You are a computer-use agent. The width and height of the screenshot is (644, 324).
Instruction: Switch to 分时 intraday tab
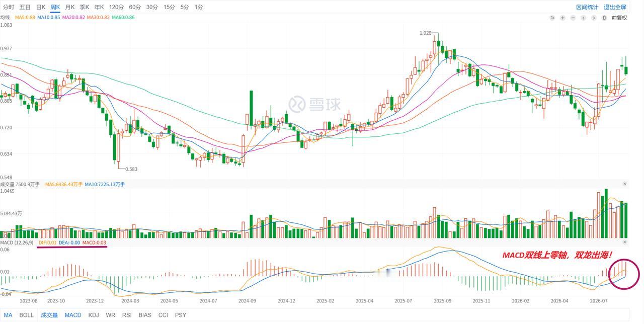click(9, 7)
